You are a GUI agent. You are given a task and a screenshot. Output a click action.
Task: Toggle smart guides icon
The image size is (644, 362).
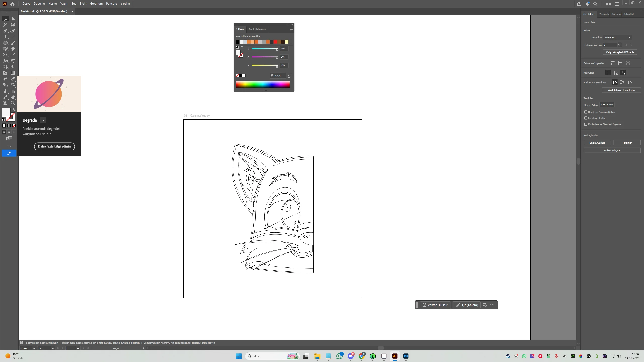point(623,73)
